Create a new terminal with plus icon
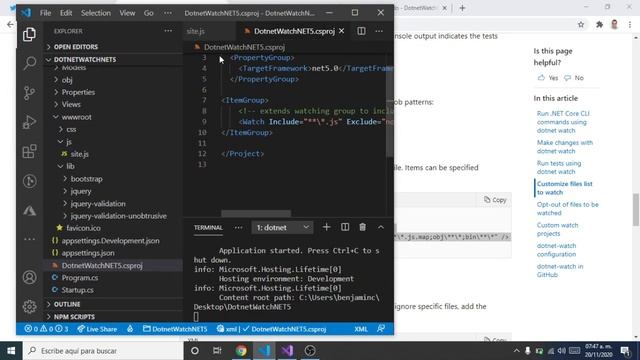 click(x=326, y=227)
